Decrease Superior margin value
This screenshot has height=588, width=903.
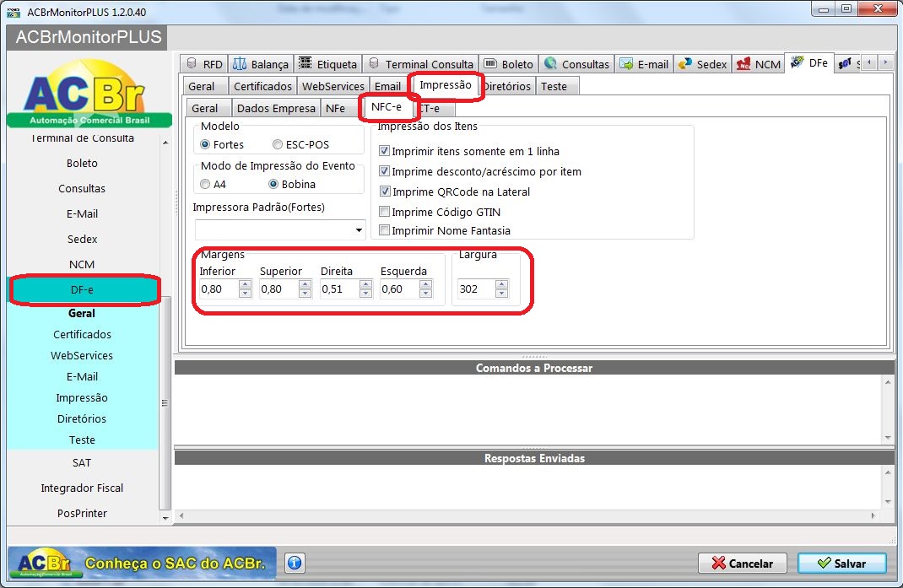306,293
